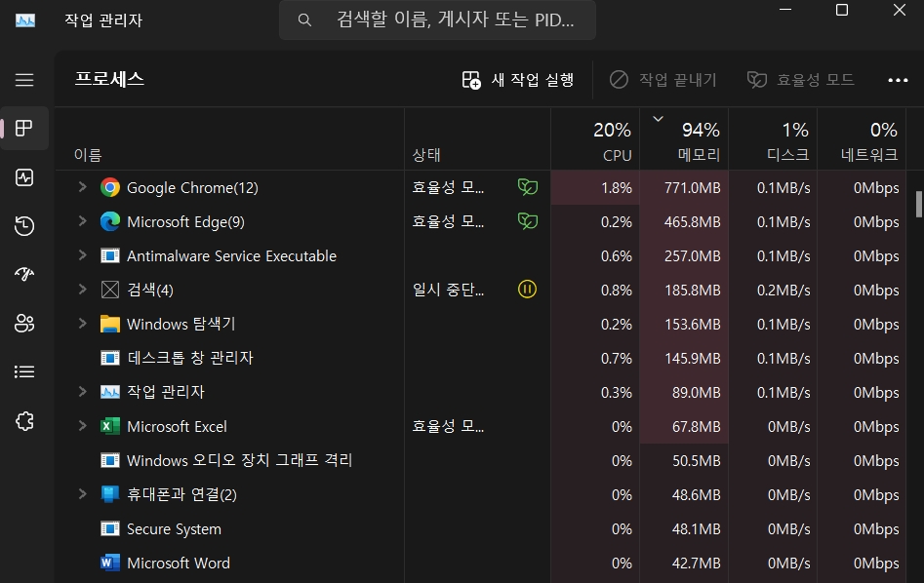The width and height of the screenshot is (924, 583).
Task: Click the 257.0MB Antimalware memory value
Action: (693, 256)
